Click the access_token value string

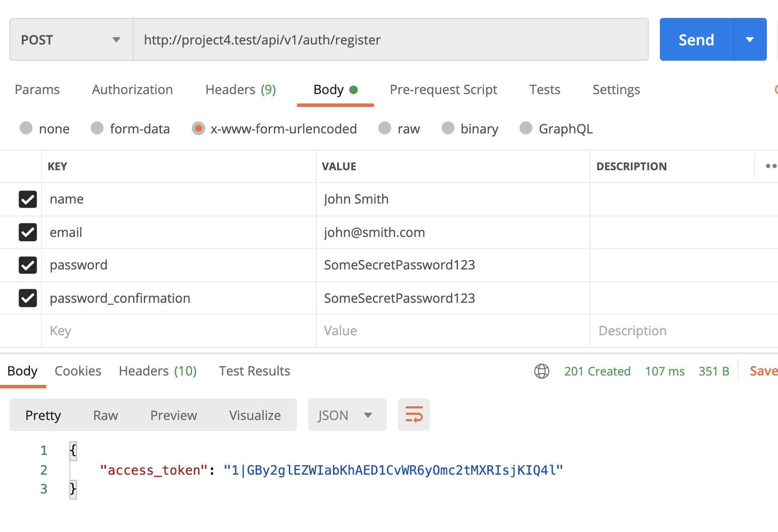point(393,470)
